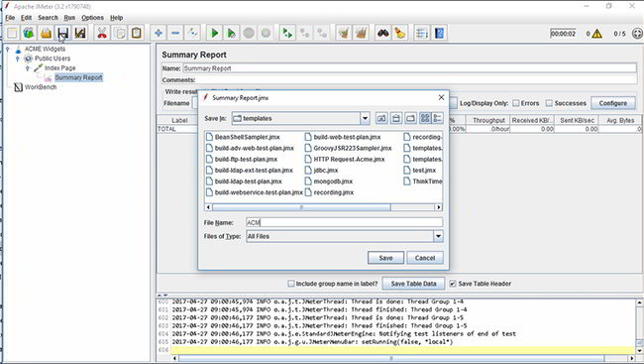Screen dimensions: 644x364
Task: Uncheck Save Table Header checkbox
Action: click(452, 284)
